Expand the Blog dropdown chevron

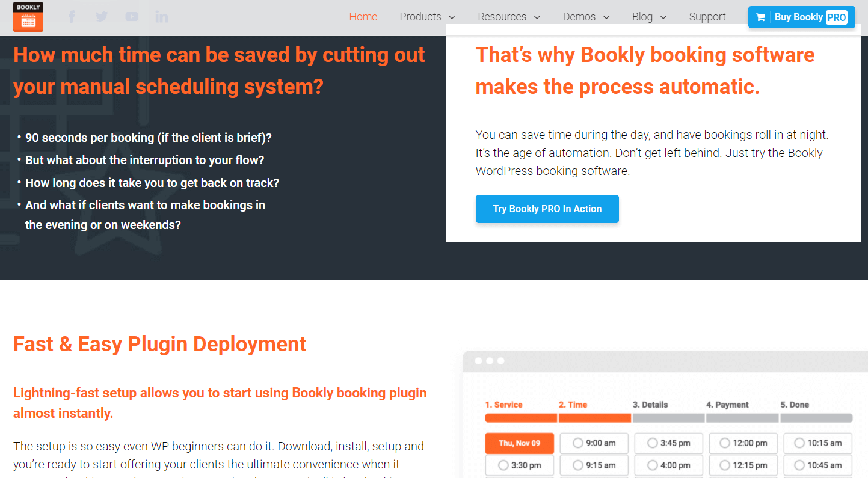point(663,17)
